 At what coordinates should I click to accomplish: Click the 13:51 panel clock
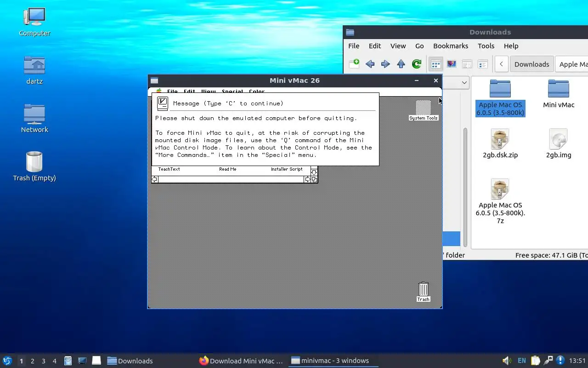click(577, 361)
